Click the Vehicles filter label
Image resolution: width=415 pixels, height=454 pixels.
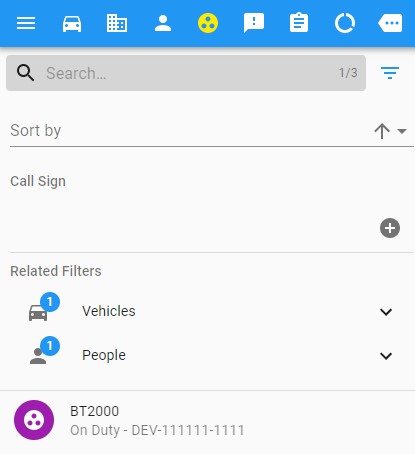[x=109, y=311]
